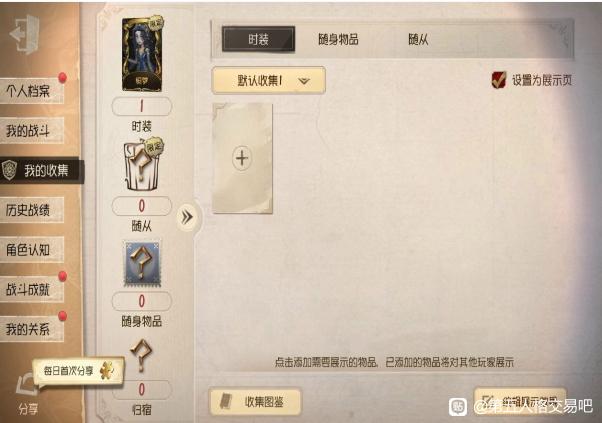Switch to the 随从 tab
602x423 pixels.
(418, 39)
